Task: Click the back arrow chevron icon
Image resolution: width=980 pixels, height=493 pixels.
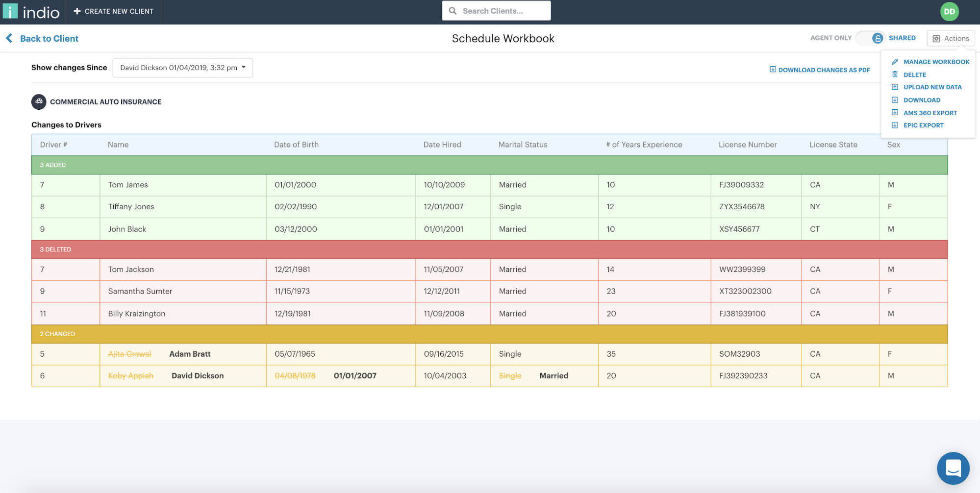Action: click(x=9, y=38)
